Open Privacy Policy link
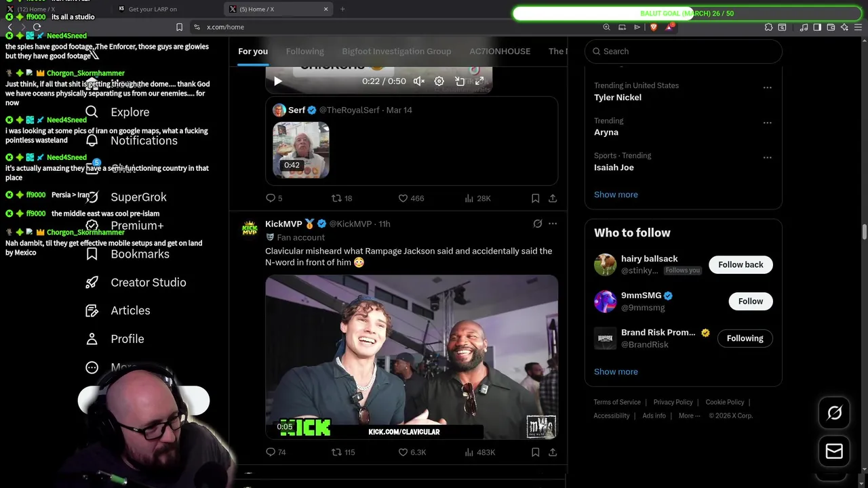 673,402
